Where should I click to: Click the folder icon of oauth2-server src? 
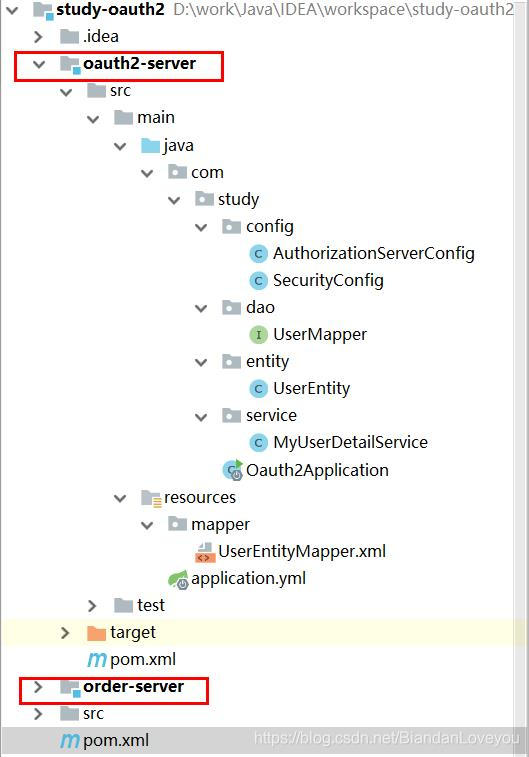(96, 90)
